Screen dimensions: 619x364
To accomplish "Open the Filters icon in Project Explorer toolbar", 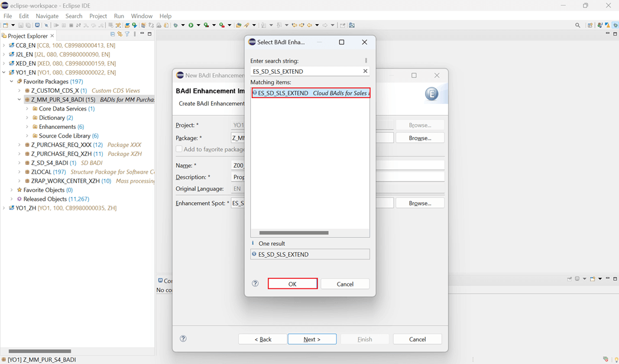I will click(127, 35).
